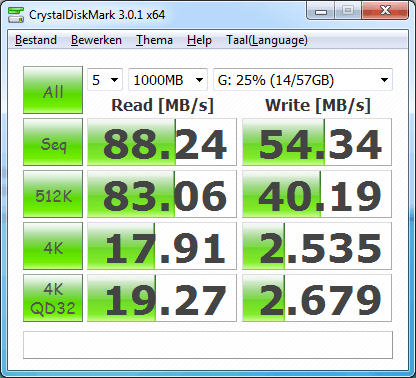Close the CrystalDiskMark window
The image size is (416, 378).
point(385,11)
